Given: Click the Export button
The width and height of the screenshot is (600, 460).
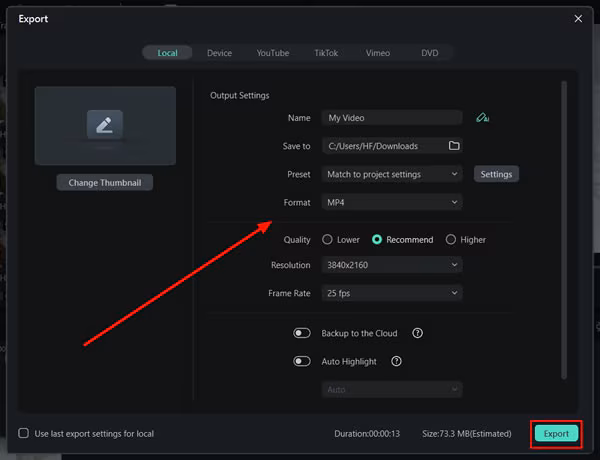Looking at the screenshot, I should coord(556,433).
